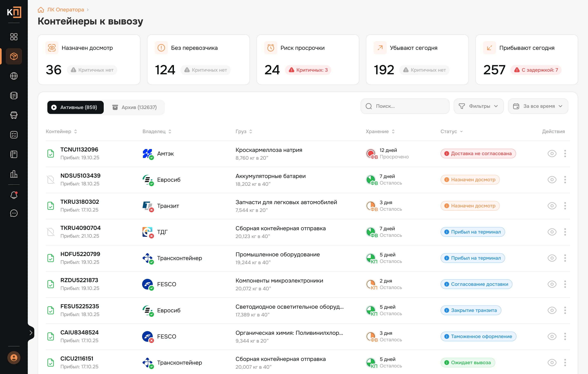Click the document icon for HDFU5220799
Screen dimensions: 588x374
pos(51,258)
